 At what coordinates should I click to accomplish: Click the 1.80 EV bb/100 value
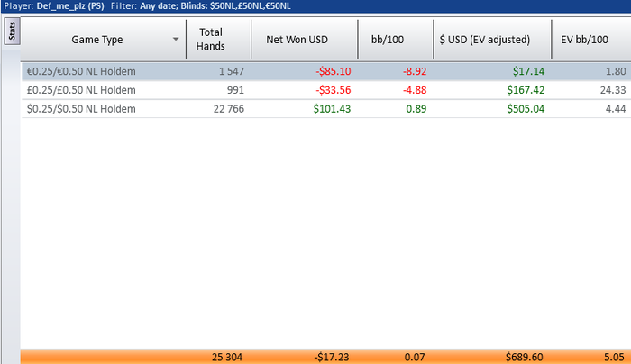pos(616,71)
